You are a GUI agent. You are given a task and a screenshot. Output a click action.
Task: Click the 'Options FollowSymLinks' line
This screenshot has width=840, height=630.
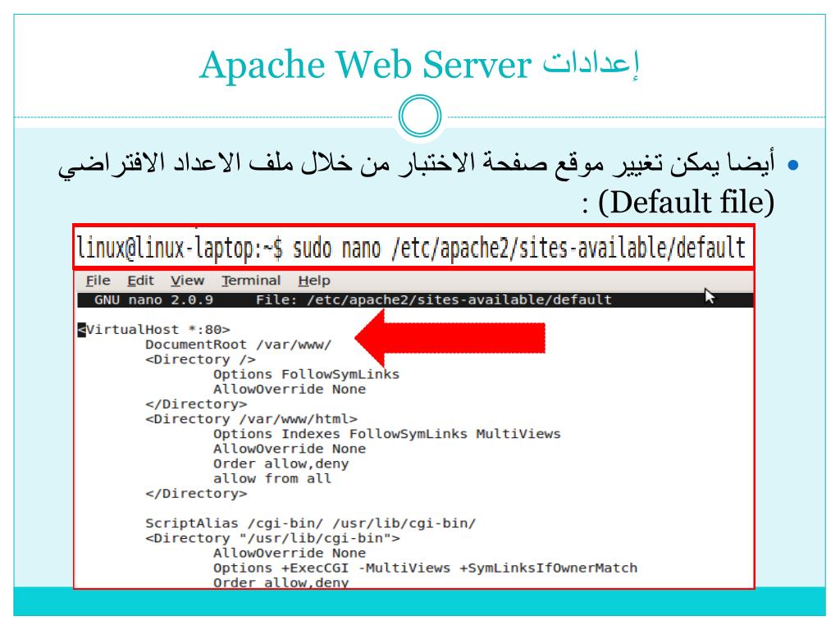pos(307,374)
